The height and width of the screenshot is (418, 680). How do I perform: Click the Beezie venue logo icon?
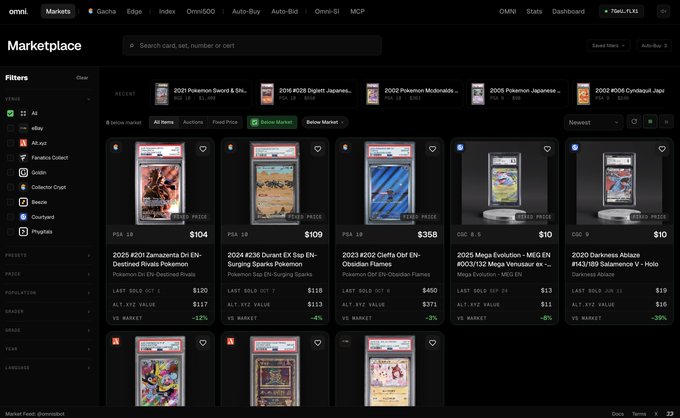[23, 202]
